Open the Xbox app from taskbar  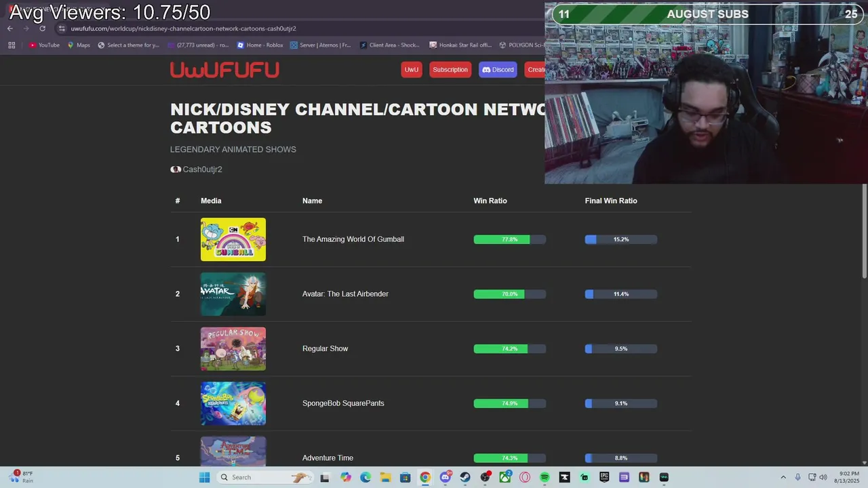505,477
